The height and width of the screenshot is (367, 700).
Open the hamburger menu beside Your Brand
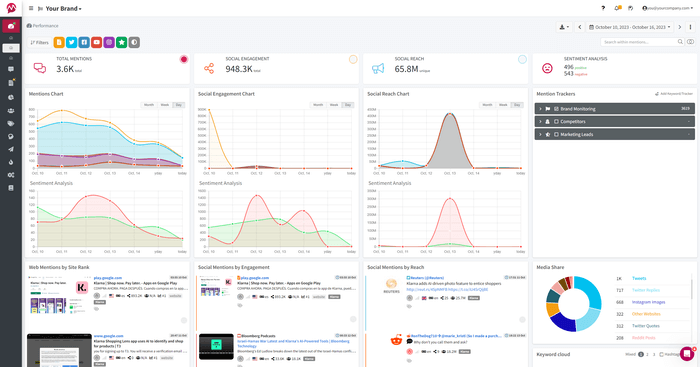click(31, 8)
